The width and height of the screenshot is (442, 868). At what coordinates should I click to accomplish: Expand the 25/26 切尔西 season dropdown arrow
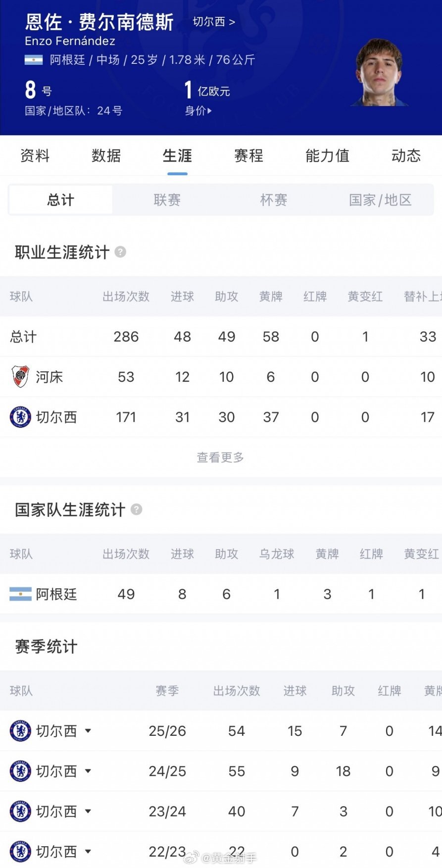point(88,731)
